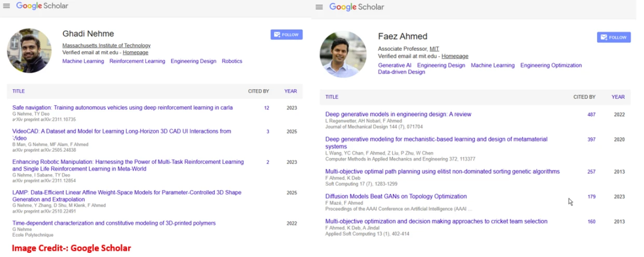Open Diffusion Models Beat GANs paper
Screen dimensions: 644x257
click(396, 196)
